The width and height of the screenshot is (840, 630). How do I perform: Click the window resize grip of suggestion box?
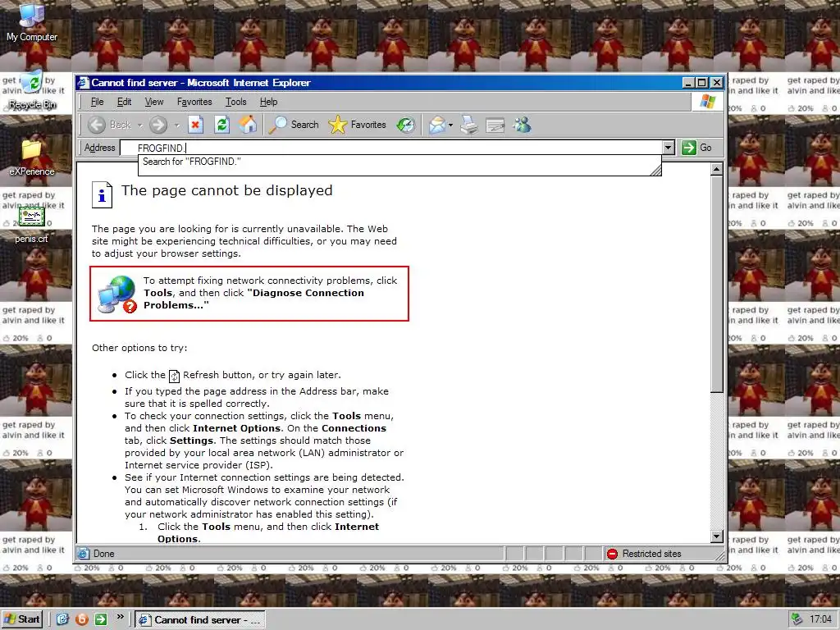pos(655,171)
